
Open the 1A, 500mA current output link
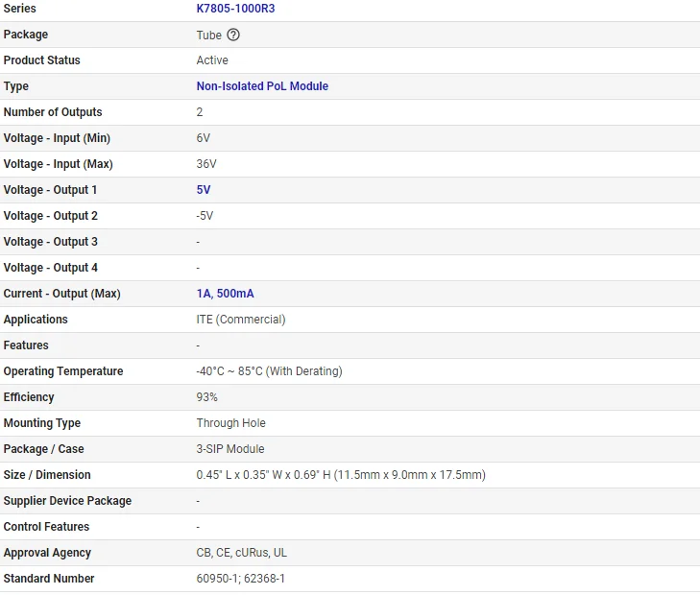coord(225,294)
